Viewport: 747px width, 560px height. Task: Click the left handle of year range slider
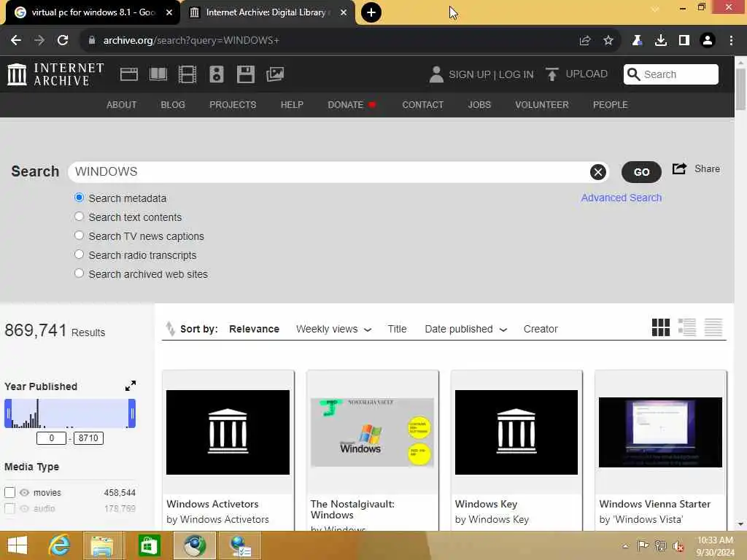point(7,413)
